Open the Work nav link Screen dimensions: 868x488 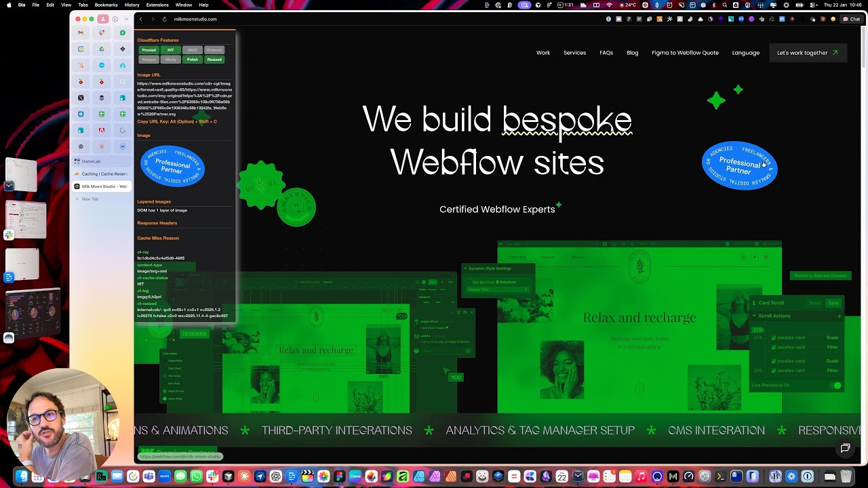pos(543,53)
